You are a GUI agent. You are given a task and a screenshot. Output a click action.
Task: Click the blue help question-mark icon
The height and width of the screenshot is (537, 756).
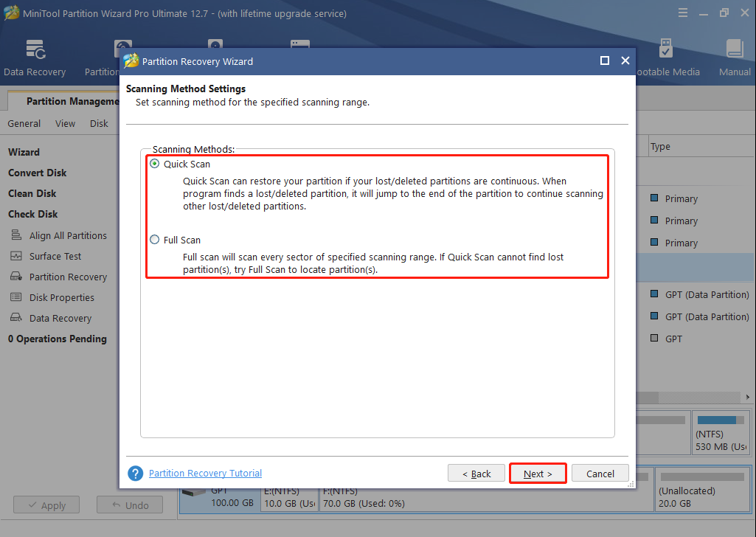(136, 474)
